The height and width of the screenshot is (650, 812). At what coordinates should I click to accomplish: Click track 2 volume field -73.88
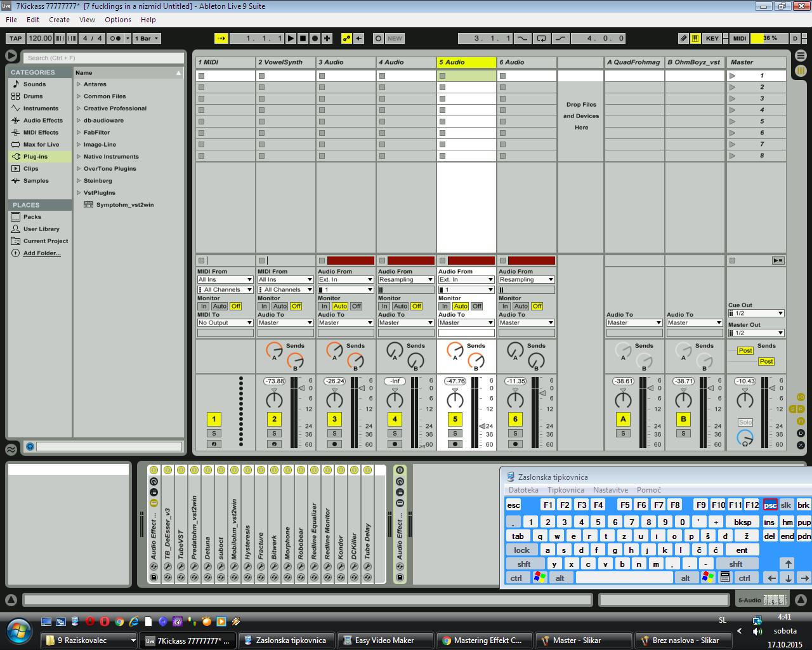pos(274,381)
